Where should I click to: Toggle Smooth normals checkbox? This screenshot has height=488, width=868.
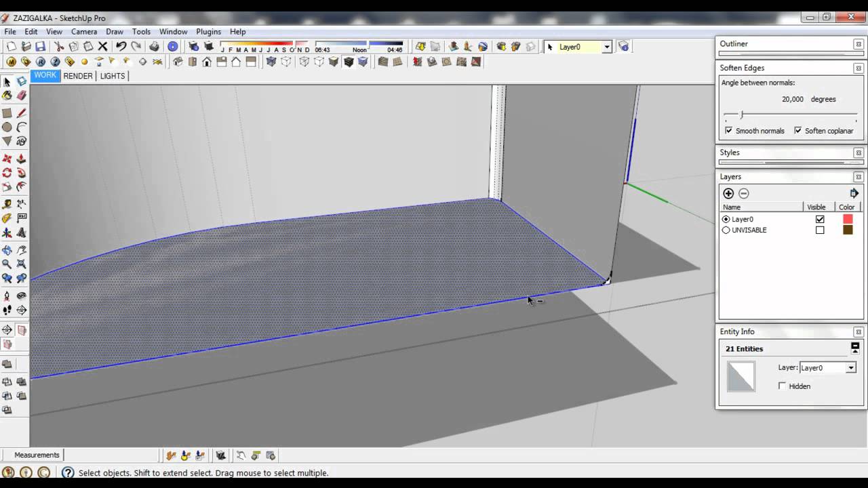point(728,131)
